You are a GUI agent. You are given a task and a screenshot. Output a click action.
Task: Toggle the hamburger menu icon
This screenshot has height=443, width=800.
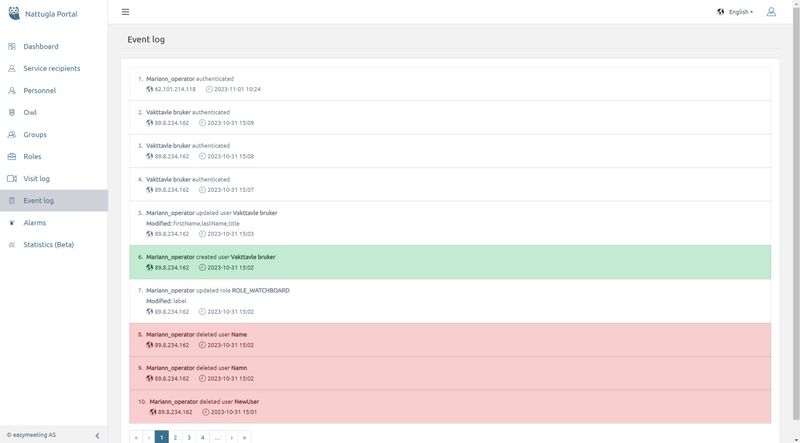[x=125, y=12]
